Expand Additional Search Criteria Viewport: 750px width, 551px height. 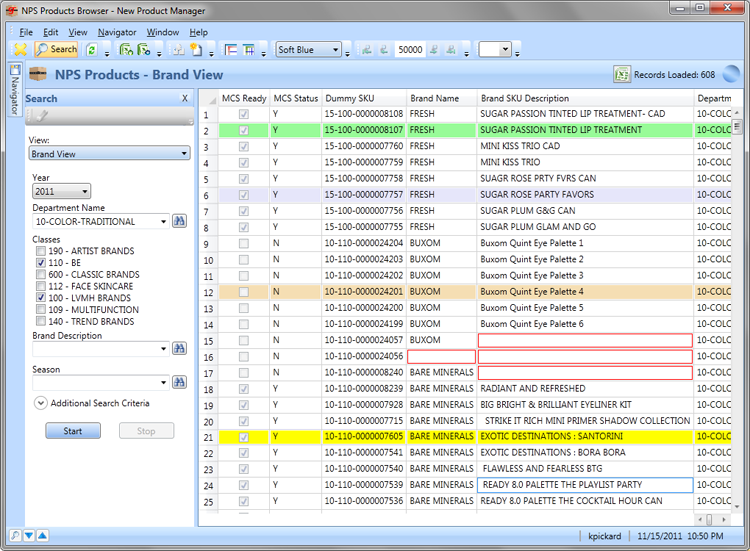tap(41, 403)
